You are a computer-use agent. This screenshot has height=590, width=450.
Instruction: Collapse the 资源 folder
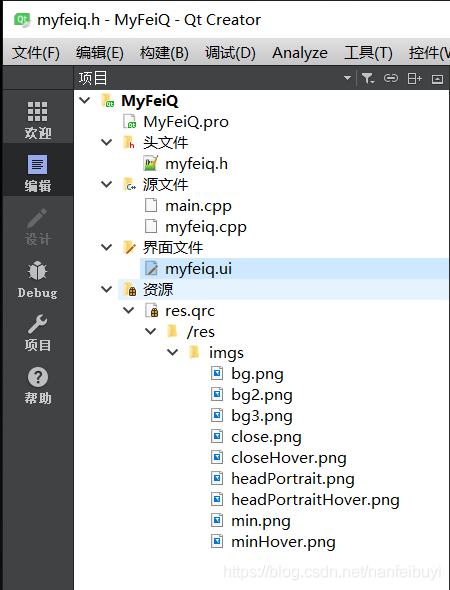pyautogui.click(x=107, y=290)
